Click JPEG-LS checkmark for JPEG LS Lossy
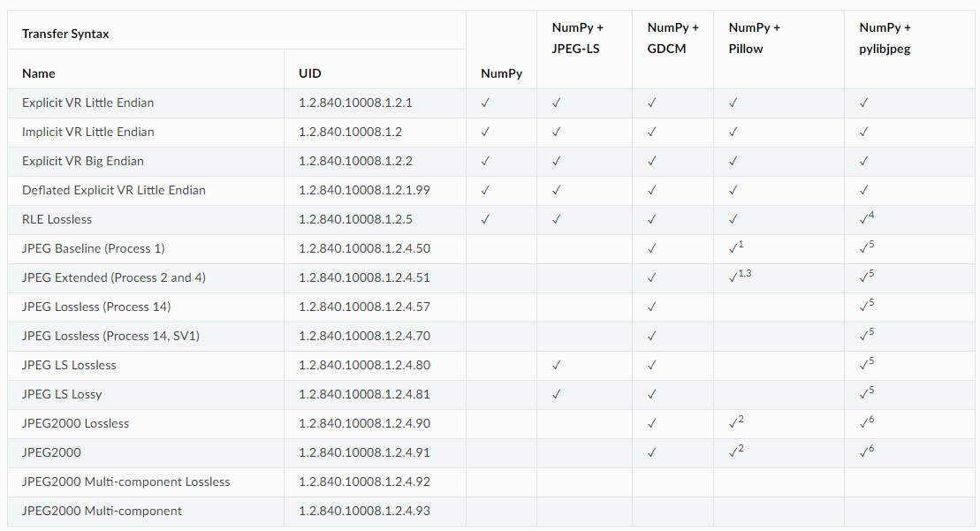 click(556, 394)
